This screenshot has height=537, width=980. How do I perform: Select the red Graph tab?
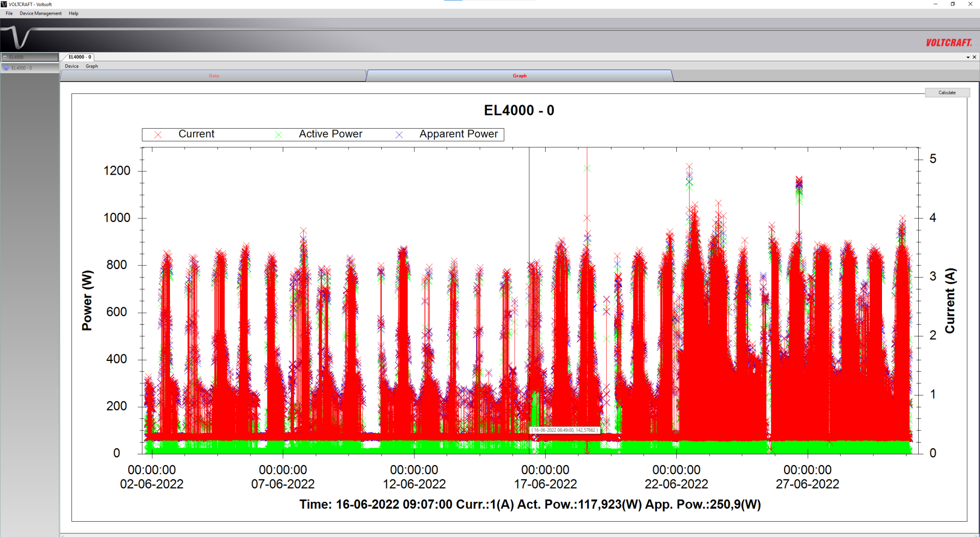(519, 76)
